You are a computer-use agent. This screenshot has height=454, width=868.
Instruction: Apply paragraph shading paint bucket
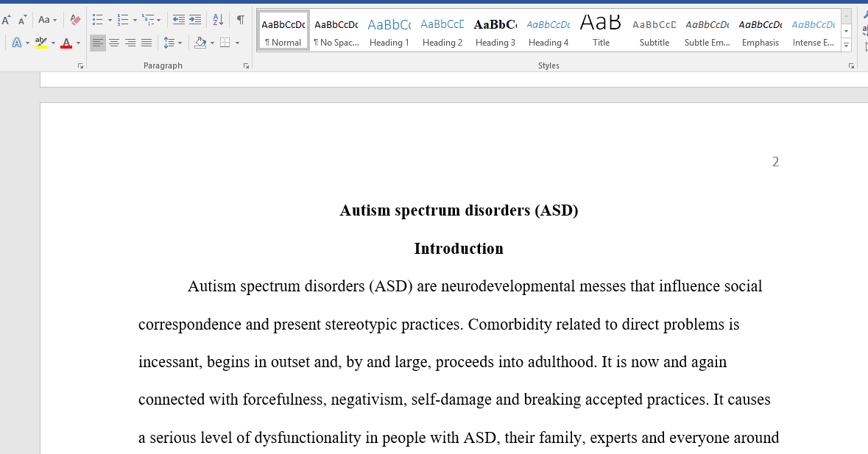200,43
